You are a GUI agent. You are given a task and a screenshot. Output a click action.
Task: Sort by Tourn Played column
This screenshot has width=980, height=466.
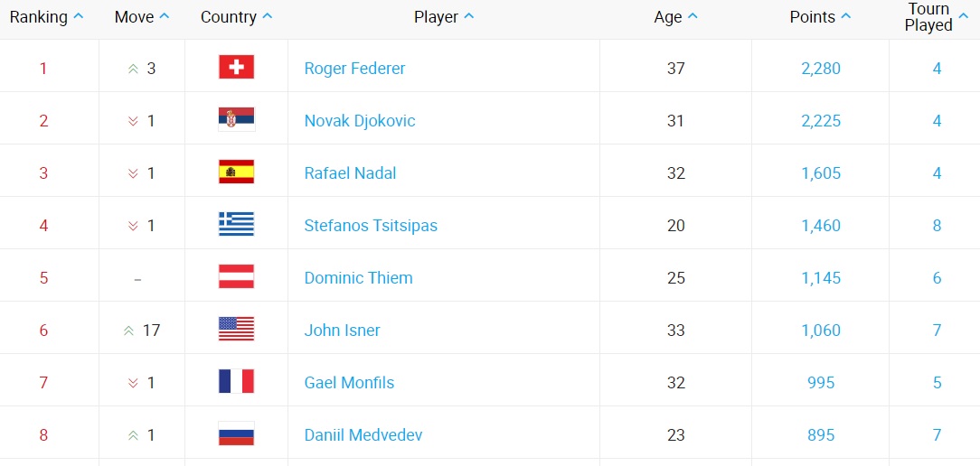point(935,17)
